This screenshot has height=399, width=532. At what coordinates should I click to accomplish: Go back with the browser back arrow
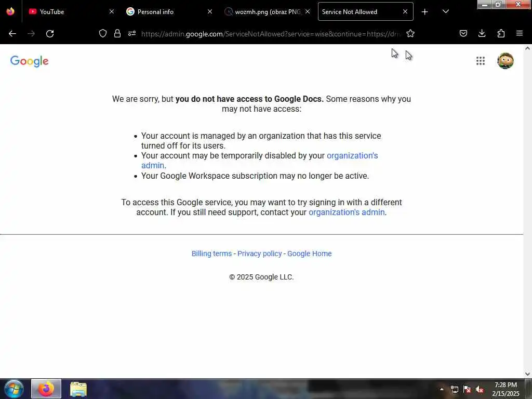click(12, 34)
